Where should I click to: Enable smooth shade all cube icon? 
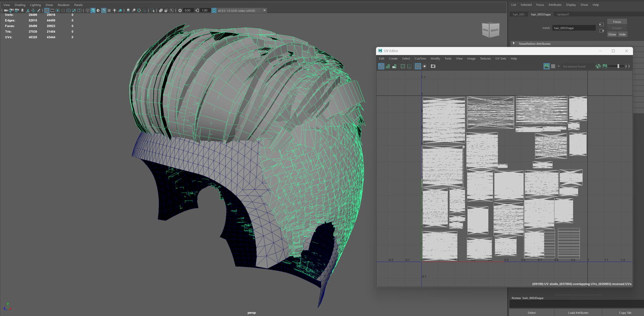pyautogui.click(x=93, y=10)
